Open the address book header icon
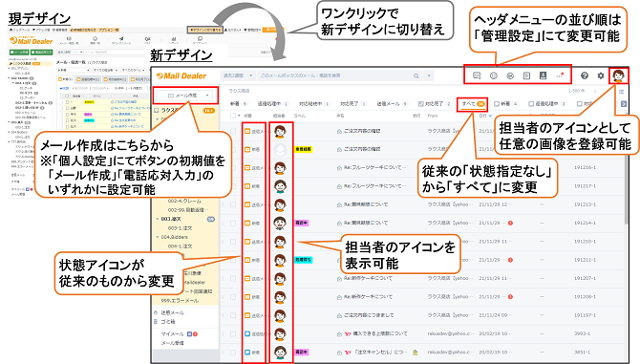The height and width of the screenshot is (364, 640). click(543, 75)
